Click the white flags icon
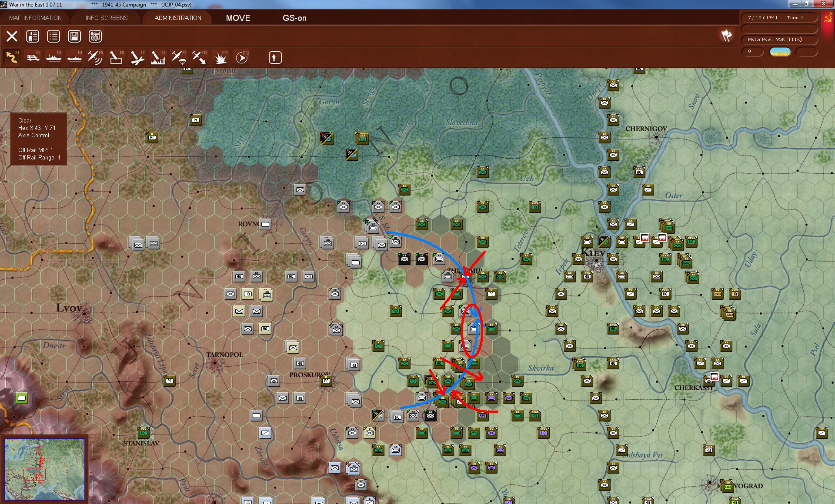The height and width of the screenshot is (504, 835). (726, 36)
